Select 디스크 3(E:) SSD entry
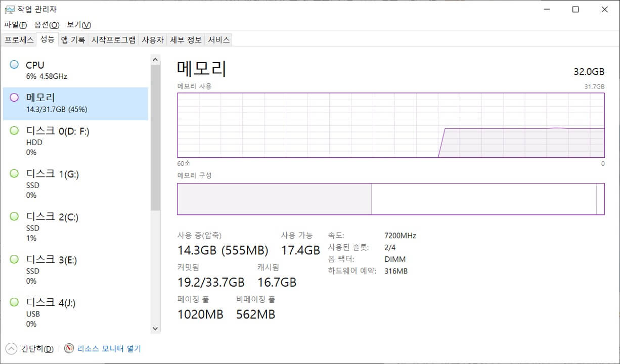 [x=75, y=270]
